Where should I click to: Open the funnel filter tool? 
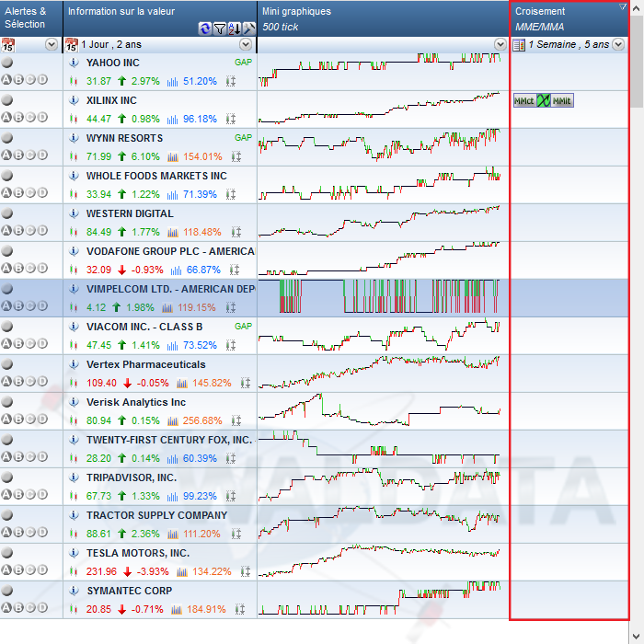tap(220, 29)
